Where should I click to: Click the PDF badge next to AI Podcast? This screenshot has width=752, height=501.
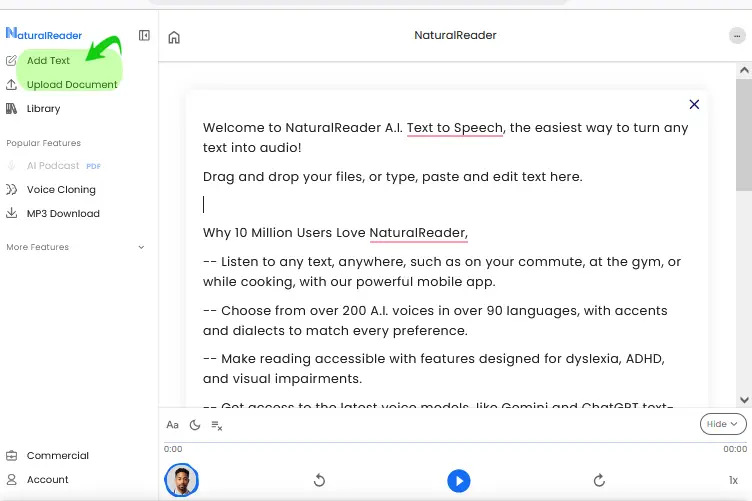(x=94, y=166)
